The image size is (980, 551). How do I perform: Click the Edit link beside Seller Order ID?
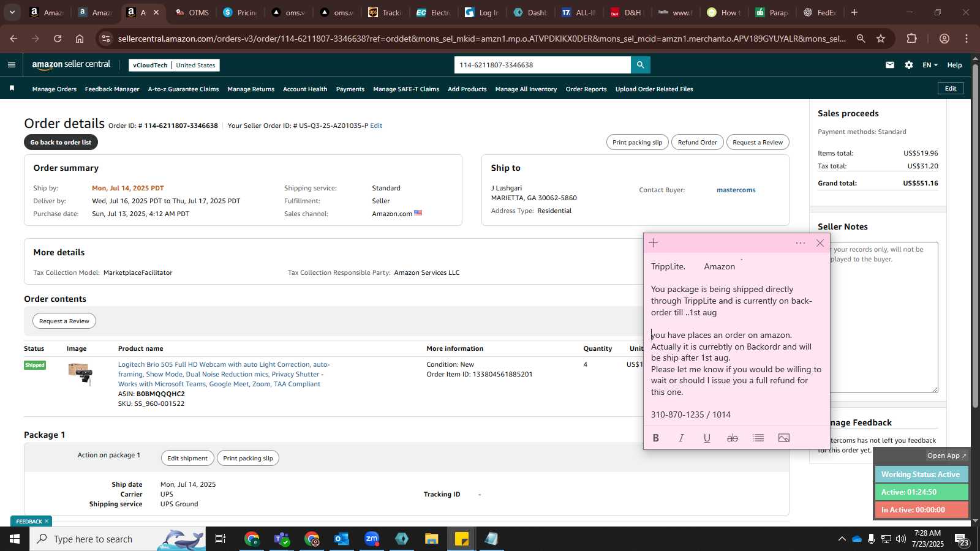click(376, 126)
